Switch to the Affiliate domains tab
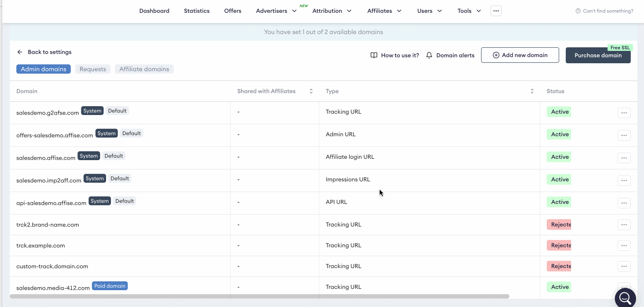 click(x=144, y=69)
